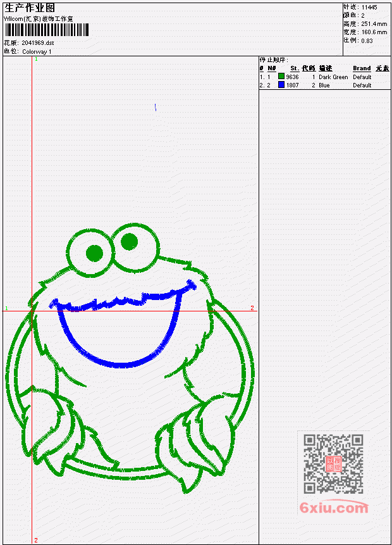
Task: Click the file name 2041969.dst
Action: (38, 43)
